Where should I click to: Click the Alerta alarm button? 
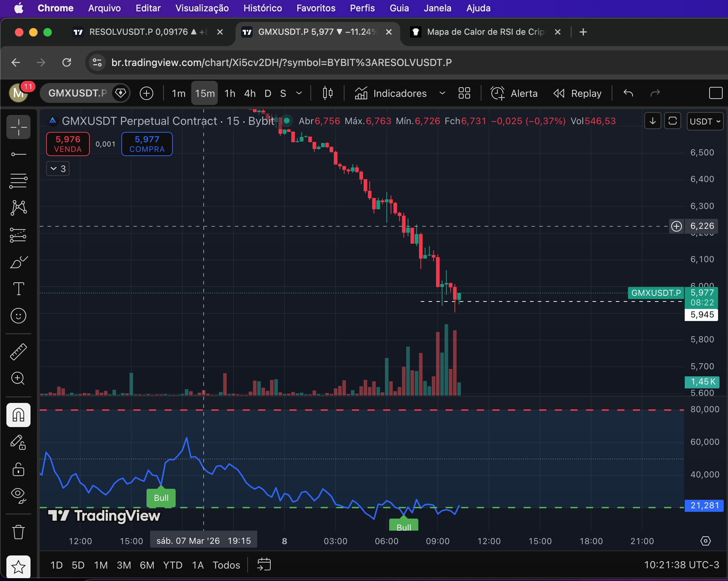tap(514, 93)
